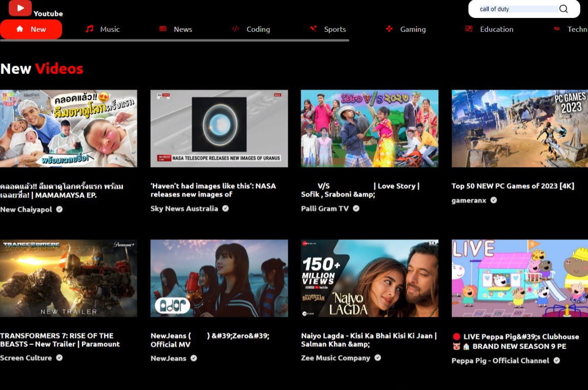Open the Palli Gram TV Love Story thumbnail
This screenshot has width=588, height=390.
click(x=369, y=128)
